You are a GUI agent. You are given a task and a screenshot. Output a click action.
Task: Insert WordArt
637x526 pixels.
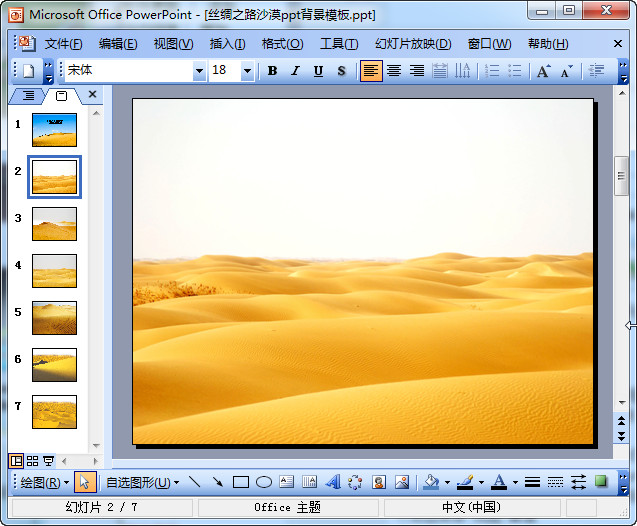pos(333,483)
